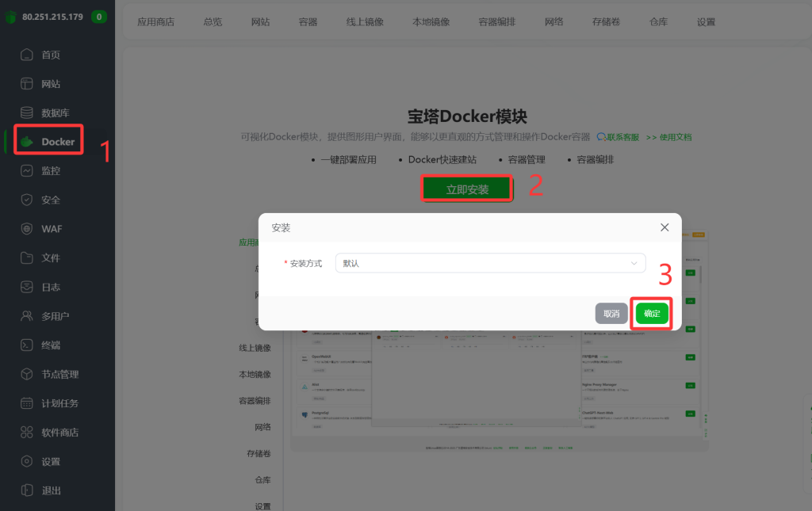Click the 取消 cancel button
Screen dimensions: 812x511
pos(611,313)
